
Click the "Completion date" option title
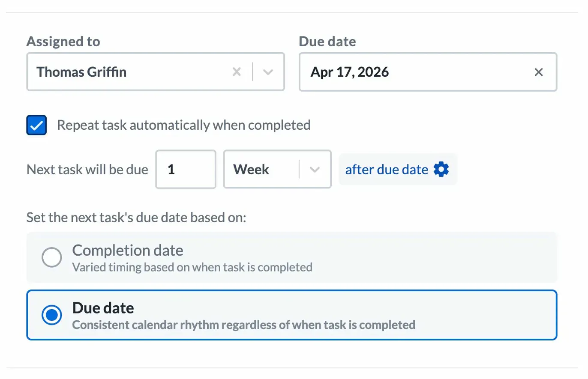(128, 250)
